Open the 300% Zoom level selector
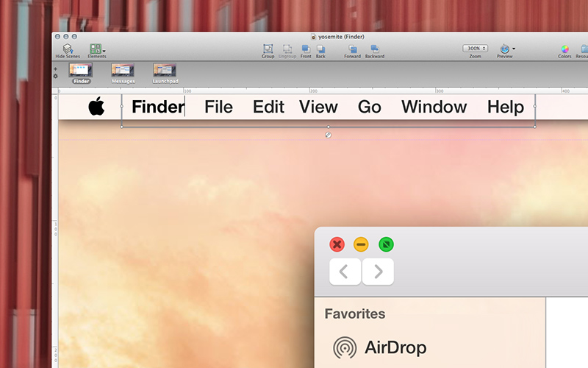The height and width of the screenshot is (368, 588). pos(476,48)
